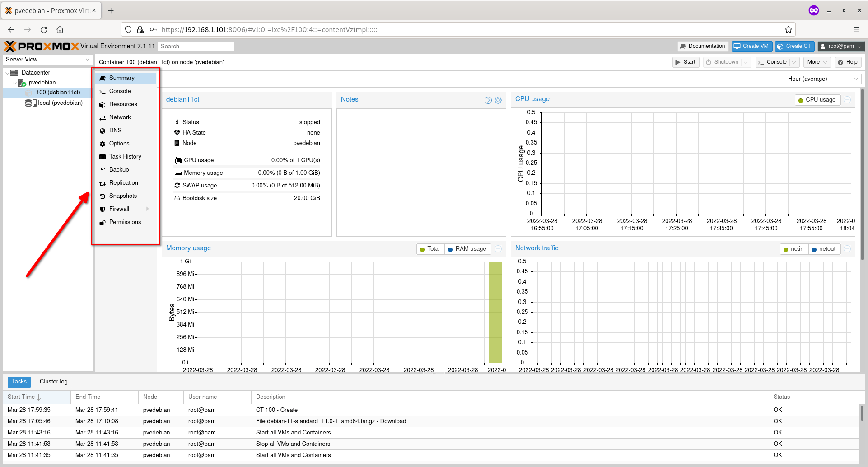The height and width of the screenshot is (467, 868).
Task: Select the debian-11-standard Download task row
Action: click(431, 421)
